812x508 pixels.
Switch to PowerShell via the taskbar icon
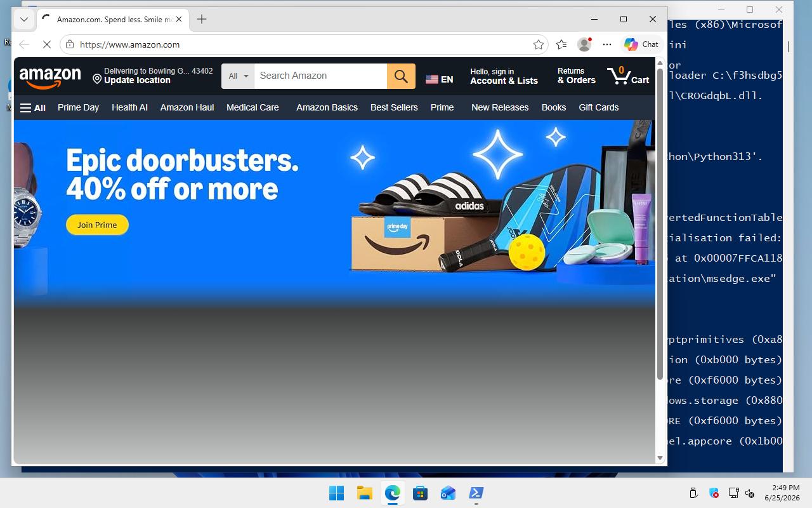point(476,493)
